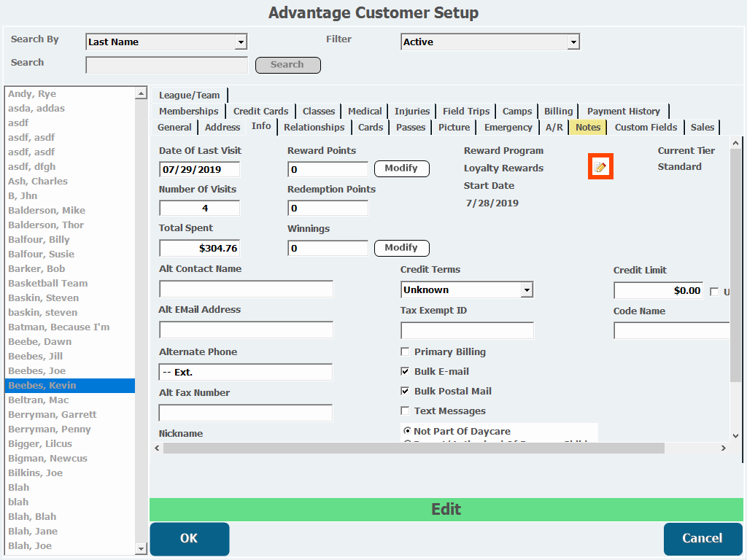The height and width of the screenshot is (560, 747).
Task: Open the Search By dropdown
Action: pyautogui.click(x=241, y=42)
